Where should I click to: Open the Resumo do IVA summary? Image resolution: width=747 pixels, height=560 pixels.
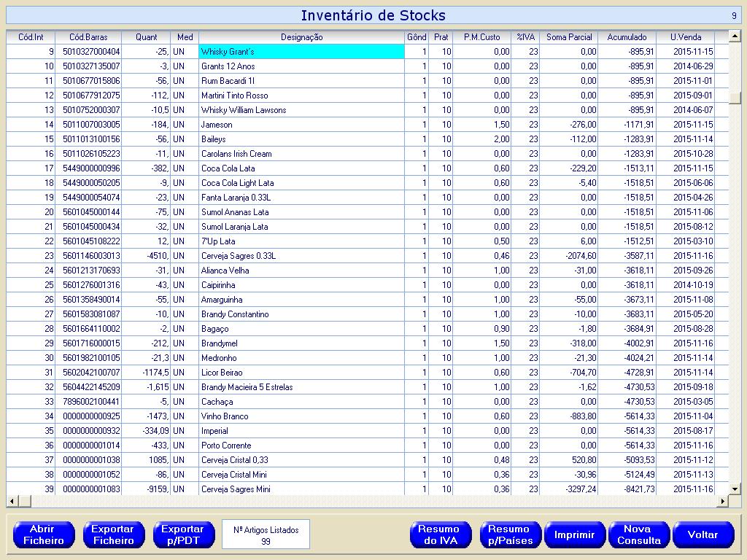(439, 534)
